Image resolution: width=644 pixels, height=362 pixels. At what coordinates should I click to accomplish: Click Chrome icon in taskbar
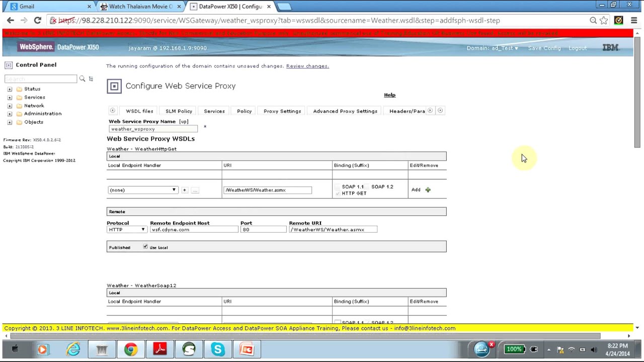(x=131, y=349)
